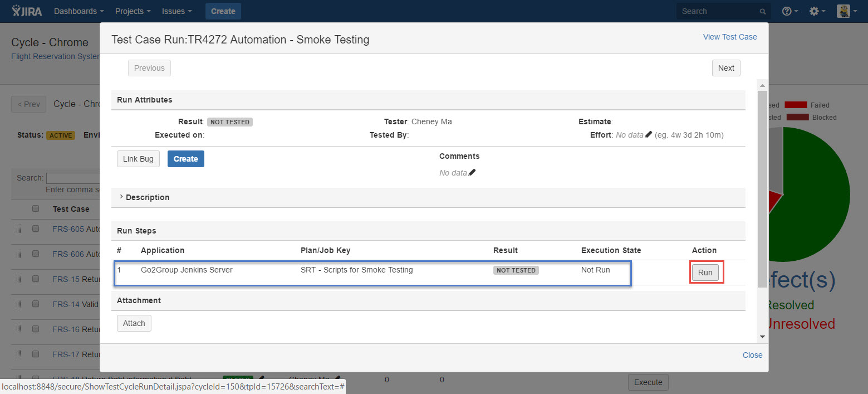
Task: Edit Effort using the pencil icon
Action: (x=648, y=135)
